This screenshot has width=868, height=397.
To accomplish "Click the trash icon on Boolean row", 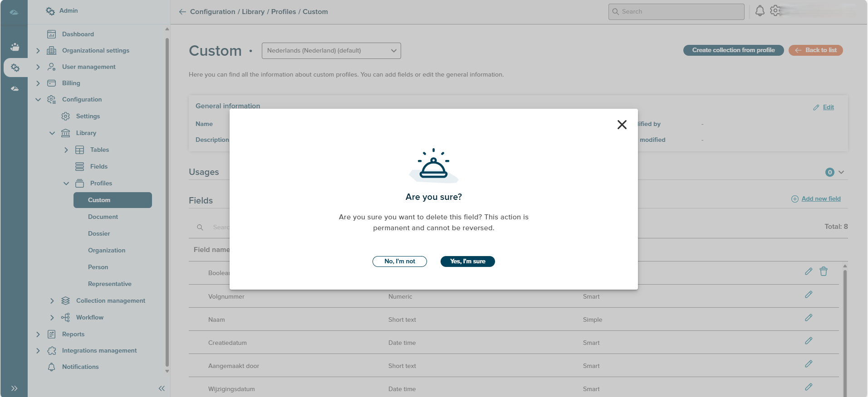I will tap(823, 271).
